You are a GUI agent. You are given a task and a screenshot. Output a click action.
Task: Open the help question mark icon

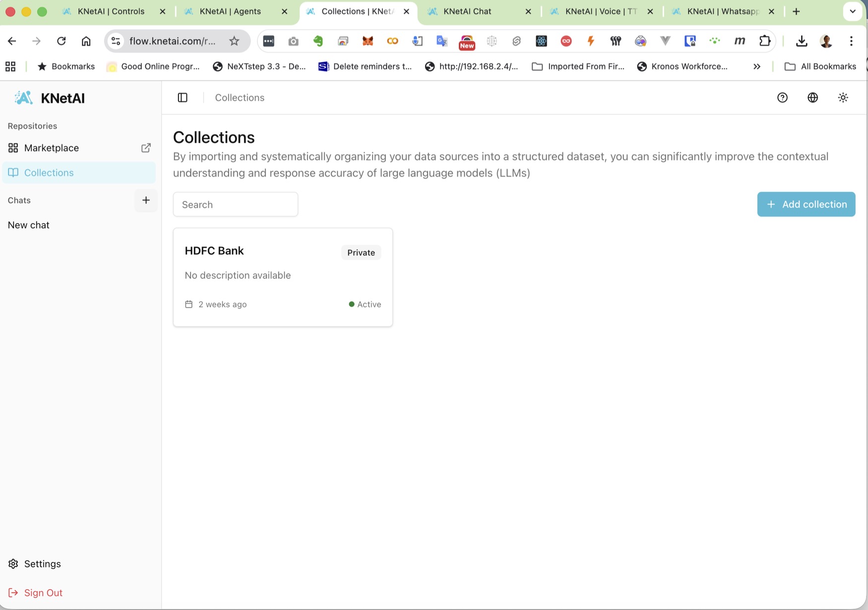point(782,98)
